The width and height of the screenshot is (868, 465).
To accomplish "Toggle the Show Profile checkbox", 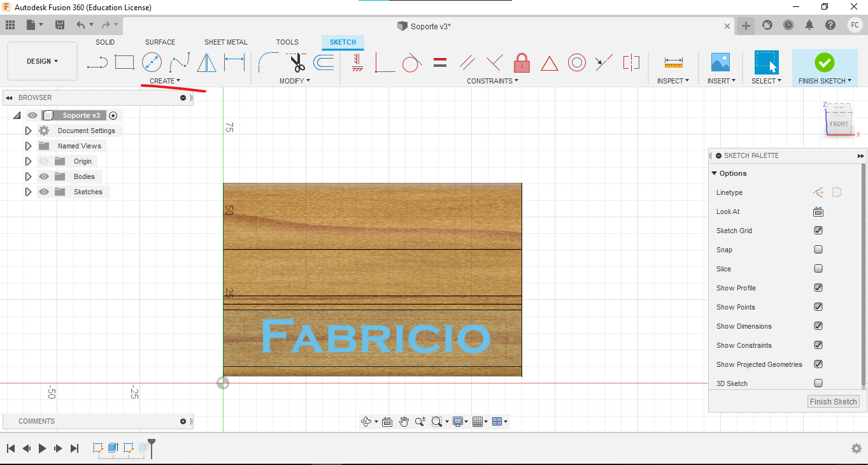I will click(818, 288).
